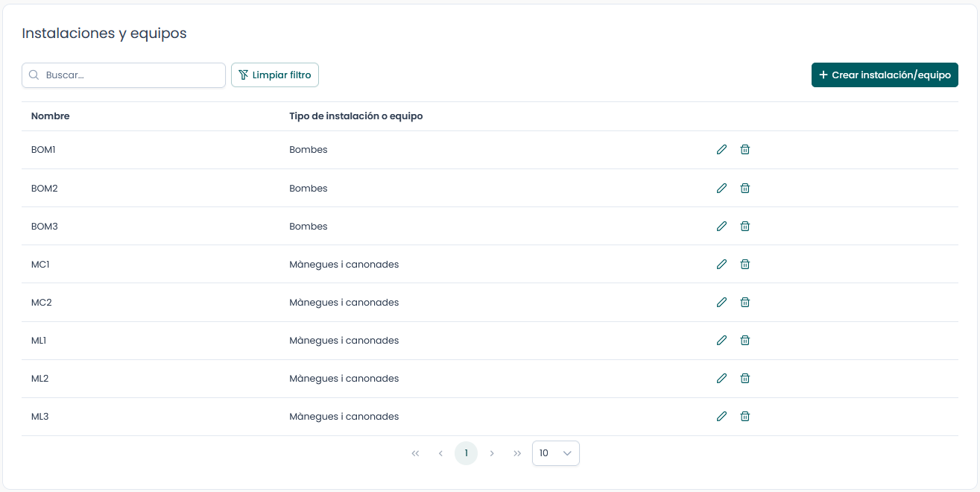The height and width of the screenshot is (492, 980).
Task: Click Mànegues i canonades in ML3 row
Action: point(344,416)
